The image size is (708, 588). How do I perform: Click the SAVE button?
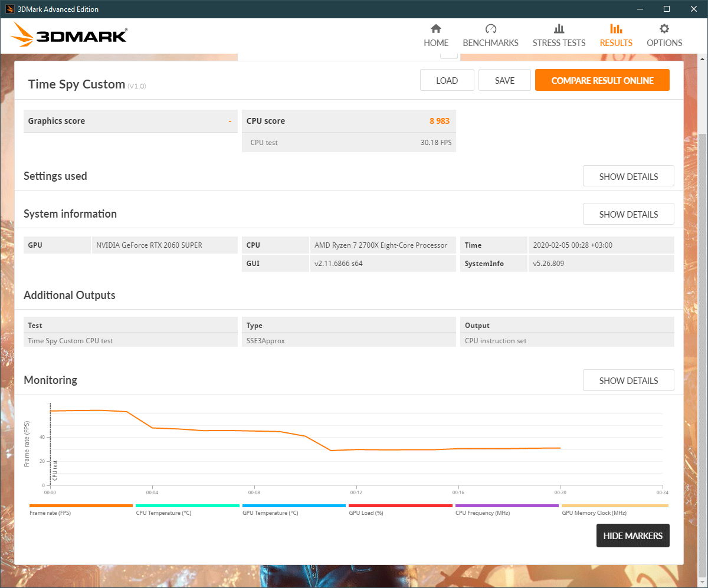504,80
